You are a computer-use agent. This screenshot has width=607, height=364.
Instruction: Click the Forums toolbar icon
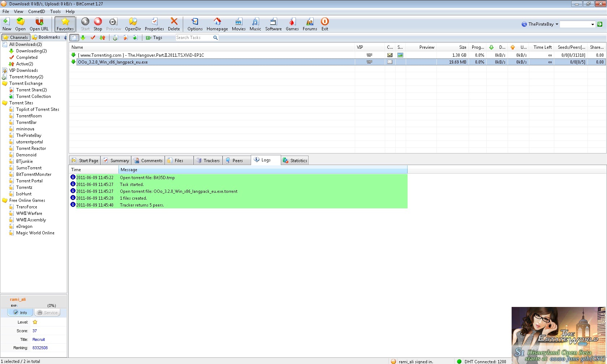[310, 24]
